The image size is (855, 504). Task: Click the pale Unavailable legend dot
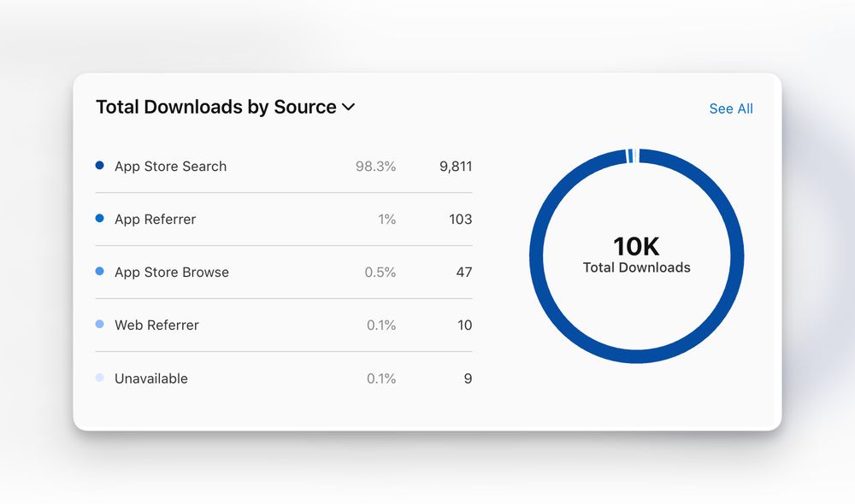click(99, 377)
